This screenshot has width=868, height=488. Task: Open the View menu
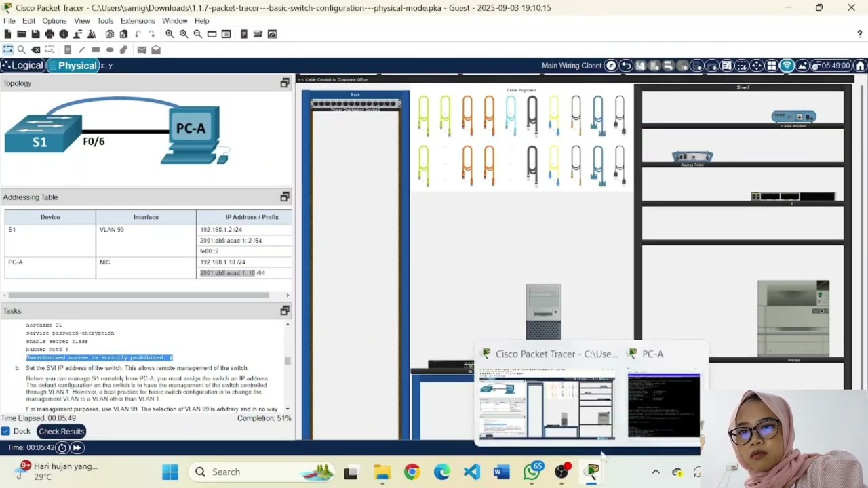(x=82, y=21)
